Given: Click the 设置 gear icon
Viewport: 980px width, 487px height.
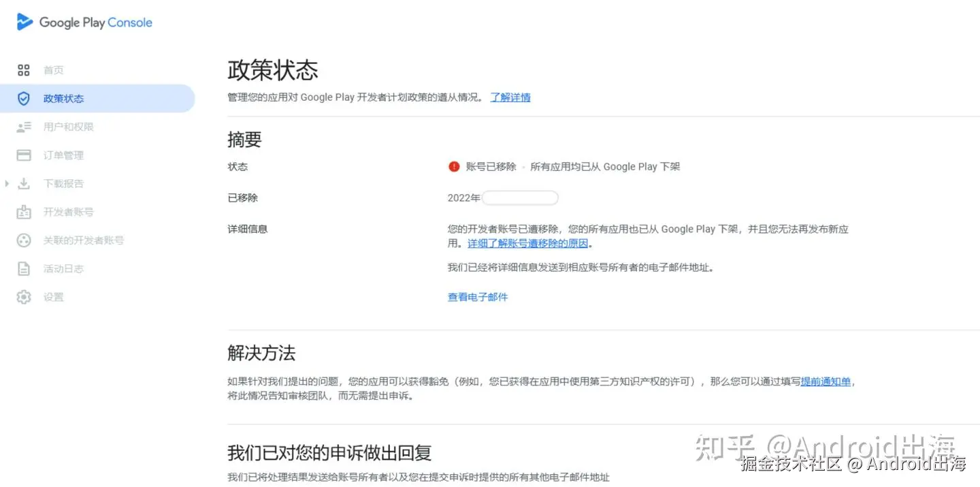Looking at the screenshot, I should (24, 297).
